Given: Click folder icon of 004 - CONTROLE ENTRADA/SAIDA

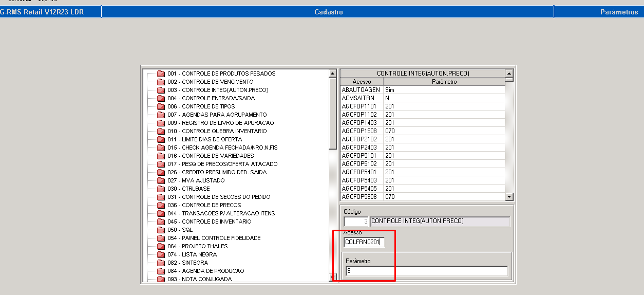Looking at the screenshot, I should click(x=161, y=98).
